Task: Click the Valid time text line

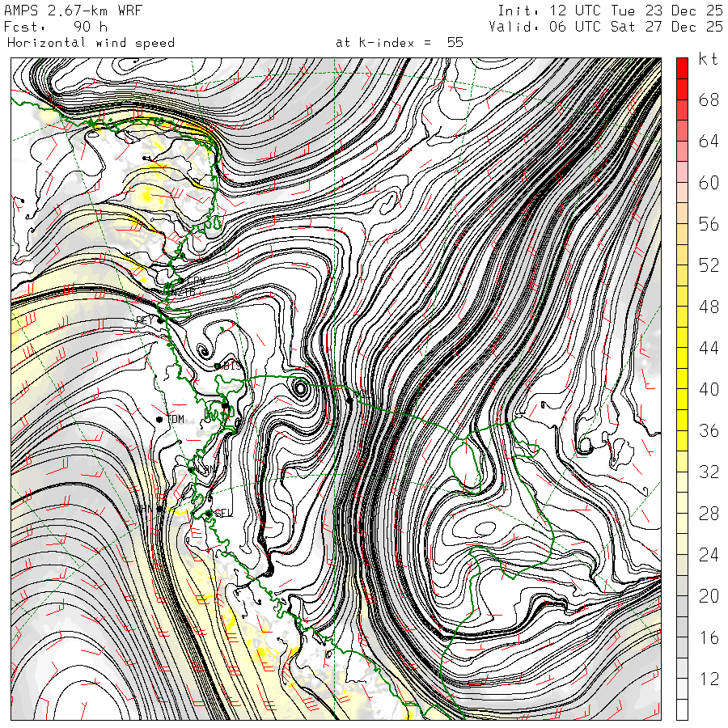Action: coord(606,27)
